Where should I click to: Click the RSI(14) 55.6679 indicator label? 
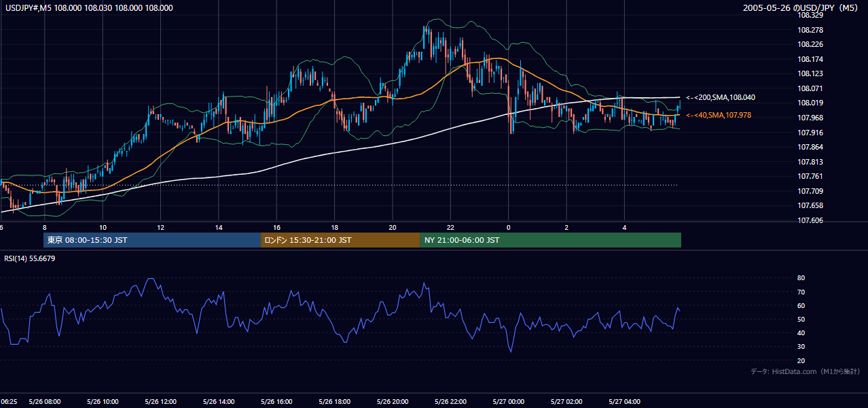click(x=30, y=258)
